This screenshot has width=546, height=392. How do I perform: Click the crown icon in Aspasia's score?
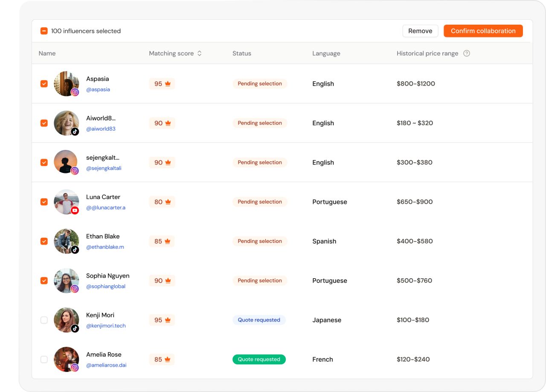coord(168,84)
